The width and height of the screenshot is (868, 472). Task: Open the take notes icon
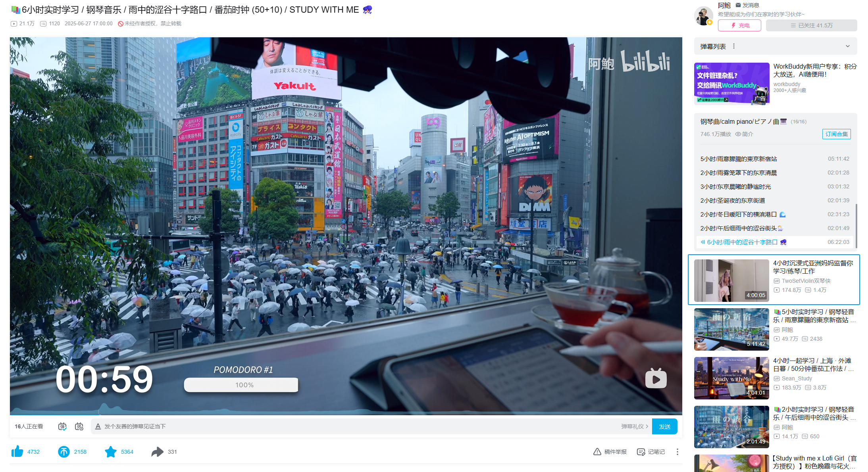pos(641,452)
